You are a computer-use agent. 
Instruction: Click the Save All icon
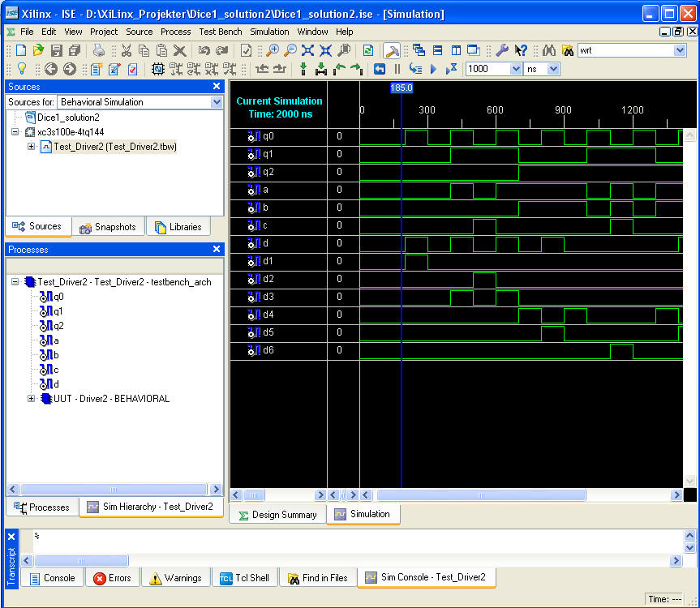[75, 50]
